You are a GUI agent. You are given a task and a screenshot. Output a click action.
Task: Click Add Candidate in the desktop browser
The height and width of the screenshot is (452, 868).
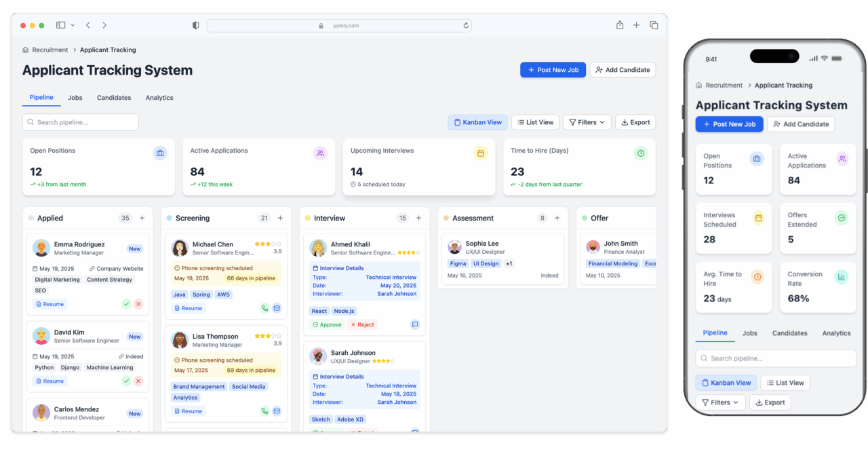[623, 70]
